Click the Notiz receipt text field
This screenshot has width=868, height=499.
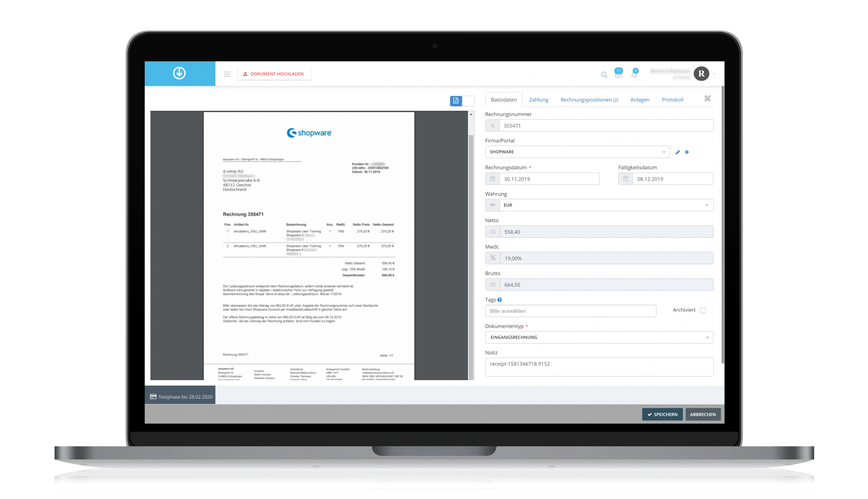point(599,367)
